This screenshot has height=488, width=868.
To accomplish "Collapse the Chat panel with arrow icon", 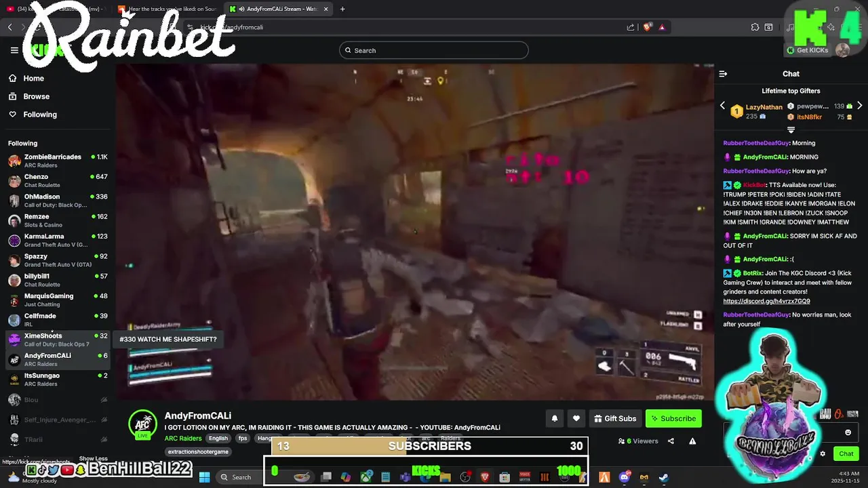I will (723, 74).
